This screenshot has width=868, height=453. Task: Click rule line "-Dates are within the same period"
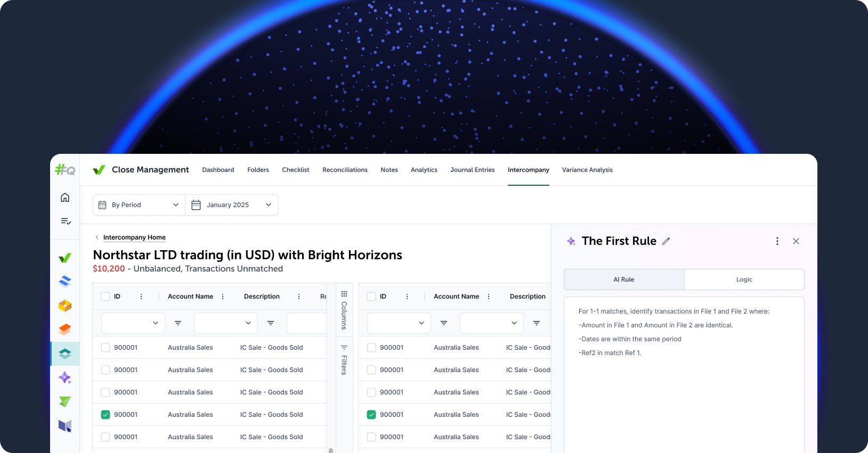(x=630, y=339)
